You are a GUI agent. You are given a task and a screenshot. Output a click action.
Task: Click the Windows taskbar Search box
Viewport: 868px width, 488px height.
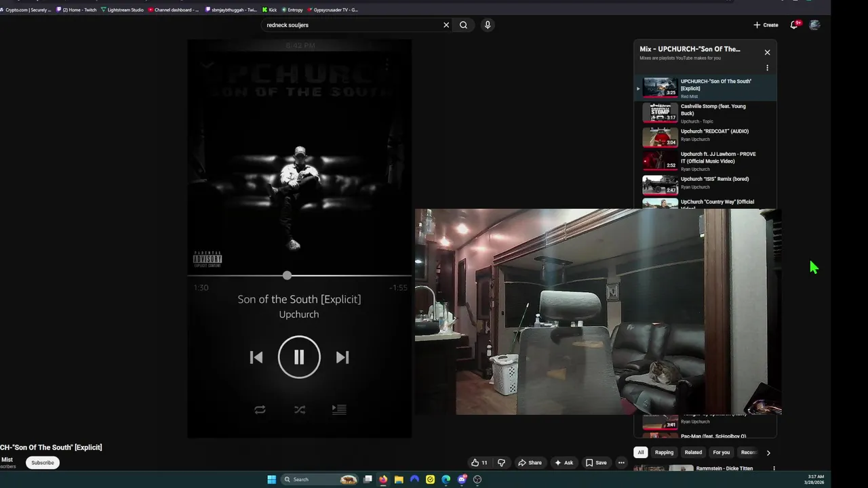[x=320, y=479]
